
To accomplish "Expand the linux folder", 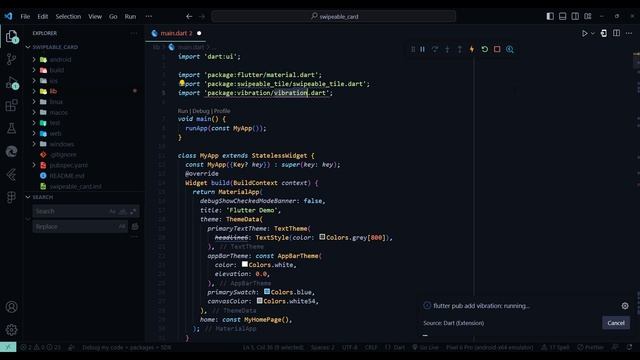I will pyautogui.click(x=56, y=102).
